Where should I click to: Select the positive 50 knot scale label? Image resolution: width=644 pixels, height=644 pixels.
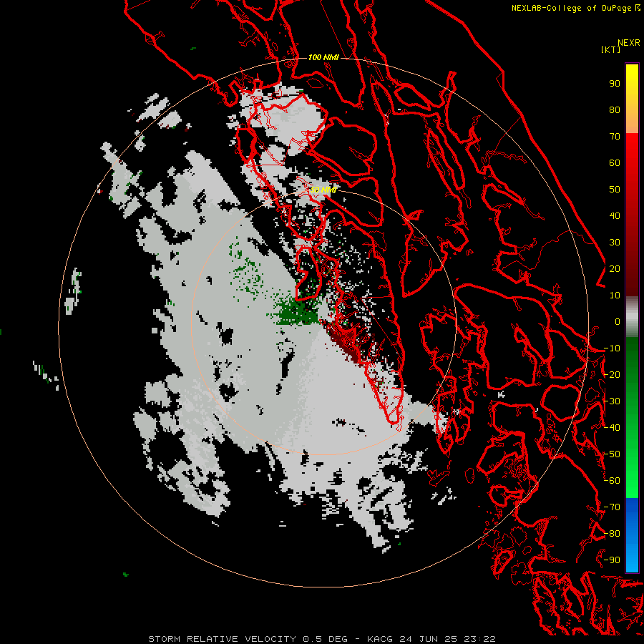615,190
